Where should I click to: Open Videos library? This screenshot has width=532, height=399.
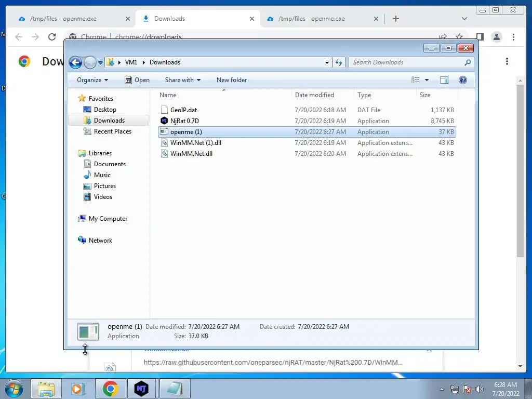103,197
